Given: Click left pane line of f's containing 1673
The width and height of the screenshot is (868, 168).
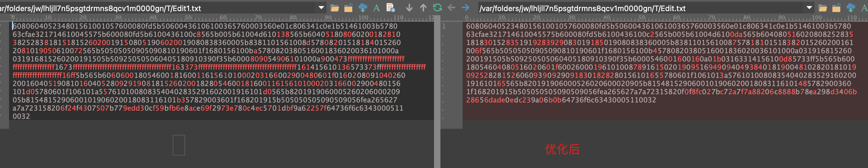Looking at the screenshot, I should [x=219, y=67].
